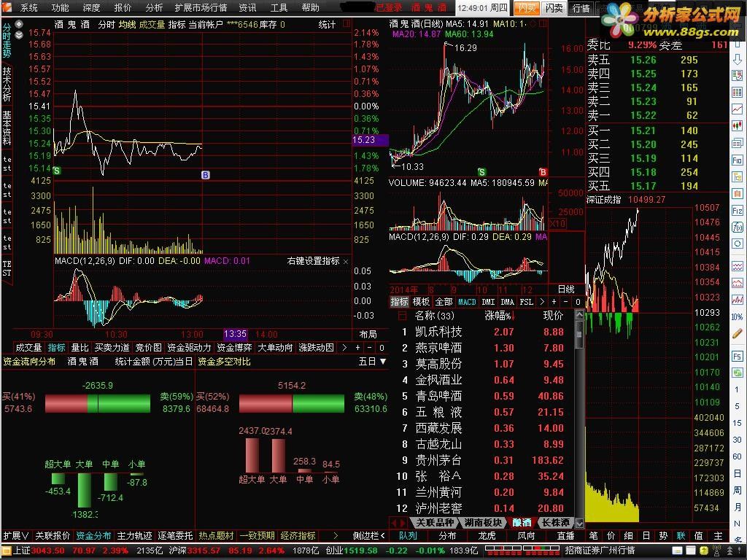Click the orange 自 self-select icon
The image size is (747, 560).
click(x=737, y=193)
